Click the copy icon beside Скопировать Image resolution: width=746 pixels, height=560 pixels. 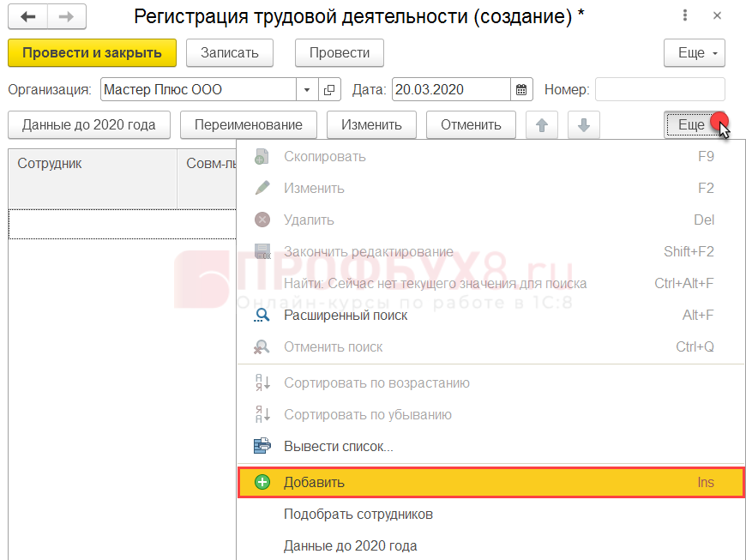coord(262,157)
